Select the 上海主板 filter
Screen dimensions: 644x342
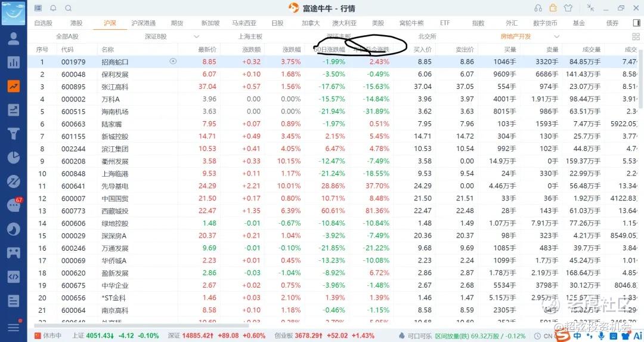coord(250,36)
